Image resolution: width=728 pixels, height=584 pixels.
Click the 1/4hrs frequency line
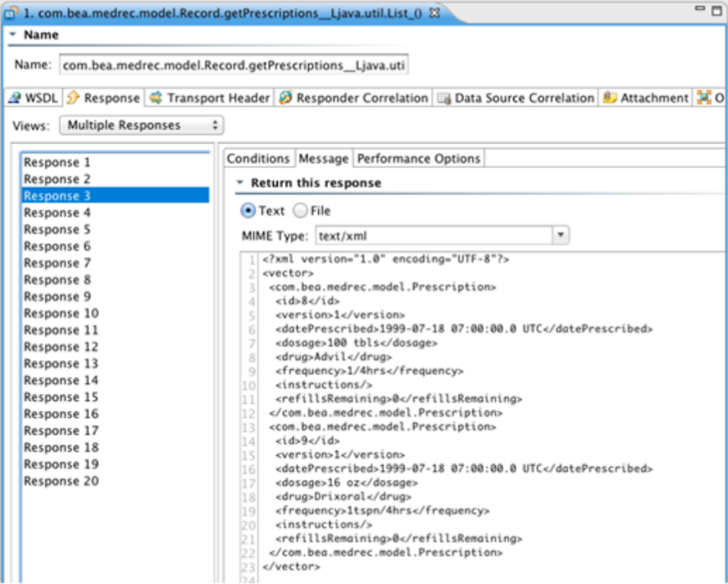click(x=369, y=371)
